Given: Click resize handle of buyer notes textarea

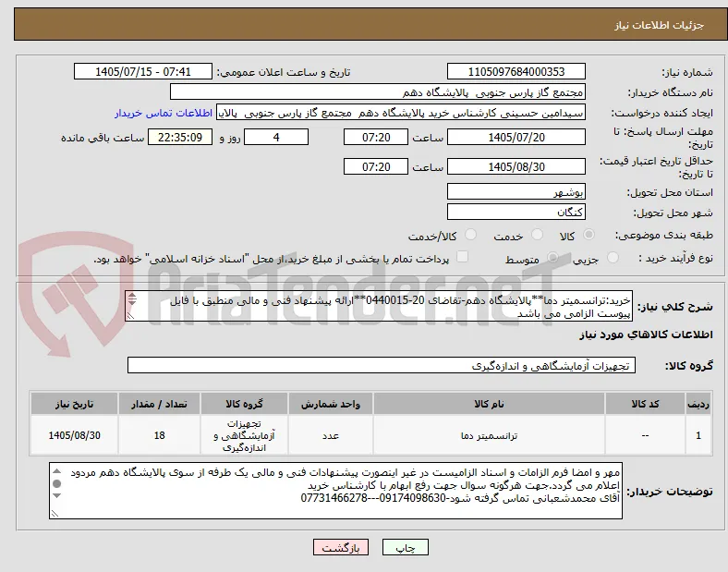Looking at the screenshot, I should pos(55,513).
